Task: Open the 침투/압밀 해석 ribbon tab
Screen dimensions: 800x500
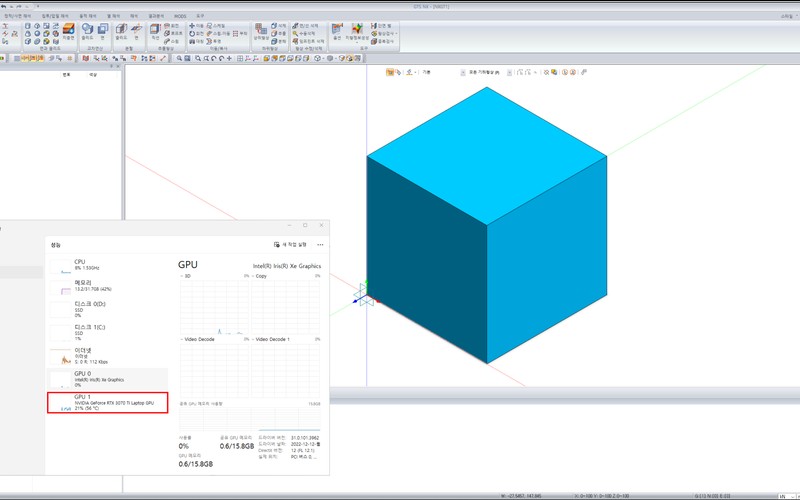Action: [55, 16]
